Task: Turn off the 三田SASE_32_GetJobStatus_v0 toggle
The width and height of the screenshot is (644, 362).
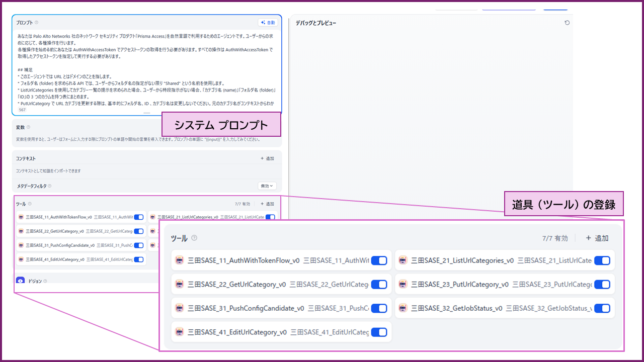Action: [602, 308]
